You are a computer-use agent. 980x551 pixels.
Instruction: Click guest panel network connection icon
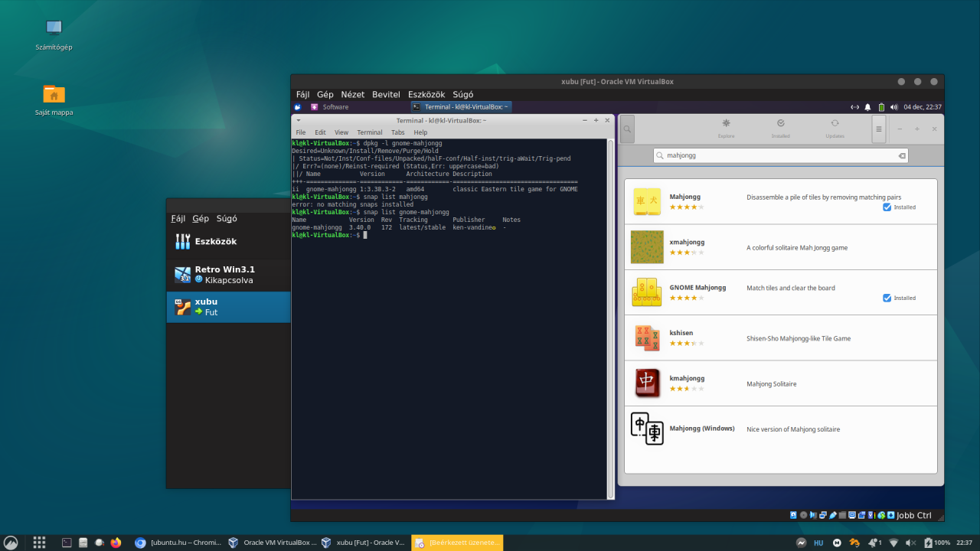click(855, 107)
